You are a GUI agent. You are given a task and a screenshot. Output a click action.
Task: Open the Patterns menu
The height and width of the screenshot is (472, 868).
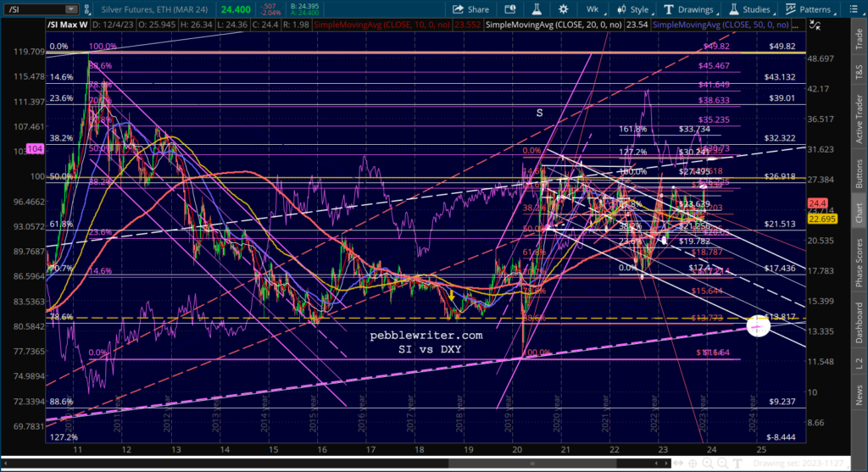click(810, 9)
